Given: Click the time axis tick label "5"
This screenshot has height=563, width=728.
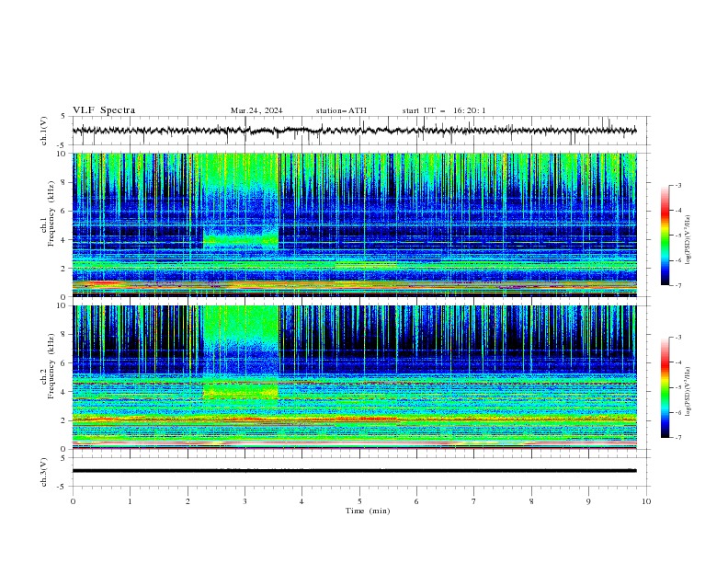Looking at the screenshot, I should coord(359,501).
